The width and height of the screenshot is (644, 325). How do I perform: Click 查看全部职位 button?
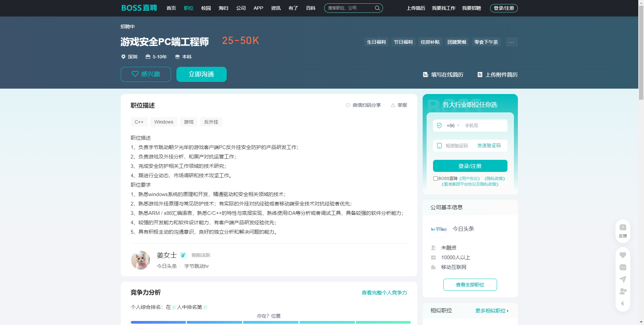click(470, 285)
